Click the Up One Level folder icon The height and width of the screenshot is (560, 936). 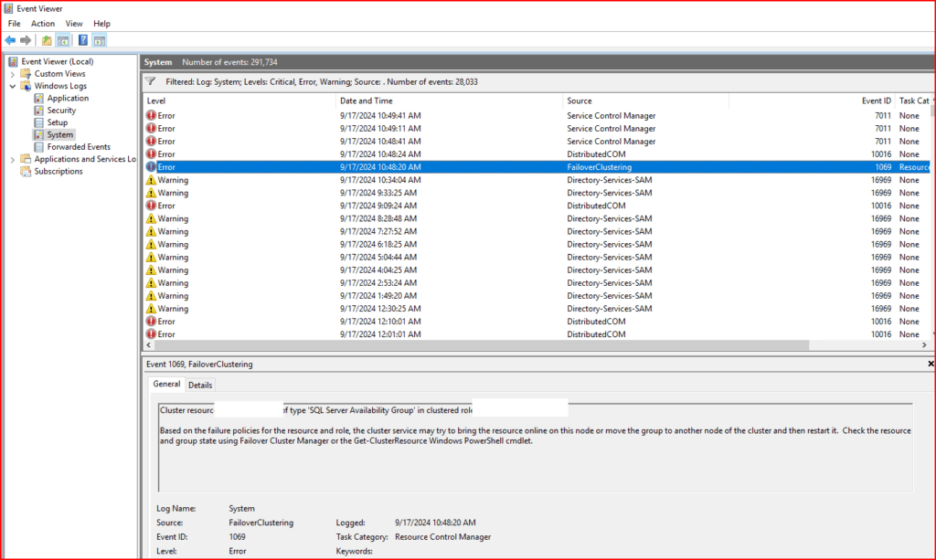[x=47, y=40]
